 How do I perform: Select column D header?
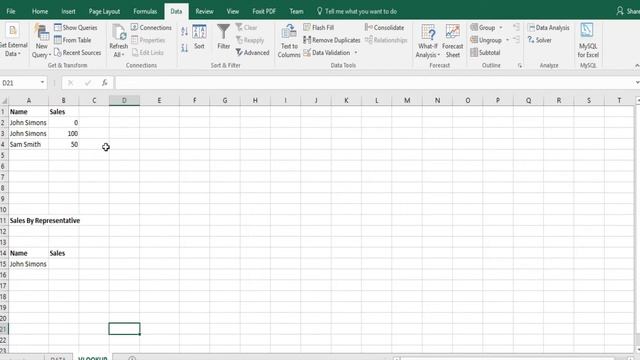click(x=124, y=100)
